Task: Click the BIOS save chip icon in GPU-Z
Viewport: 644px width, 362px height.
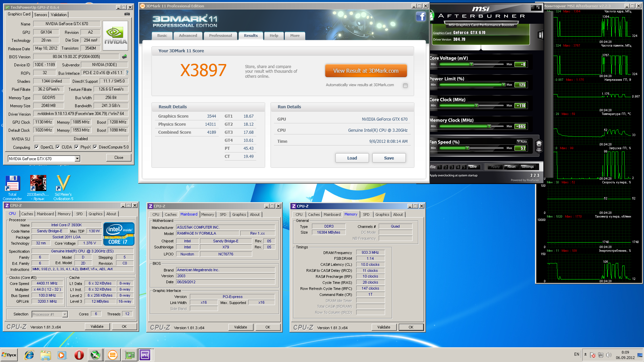Action: (124, 57)
